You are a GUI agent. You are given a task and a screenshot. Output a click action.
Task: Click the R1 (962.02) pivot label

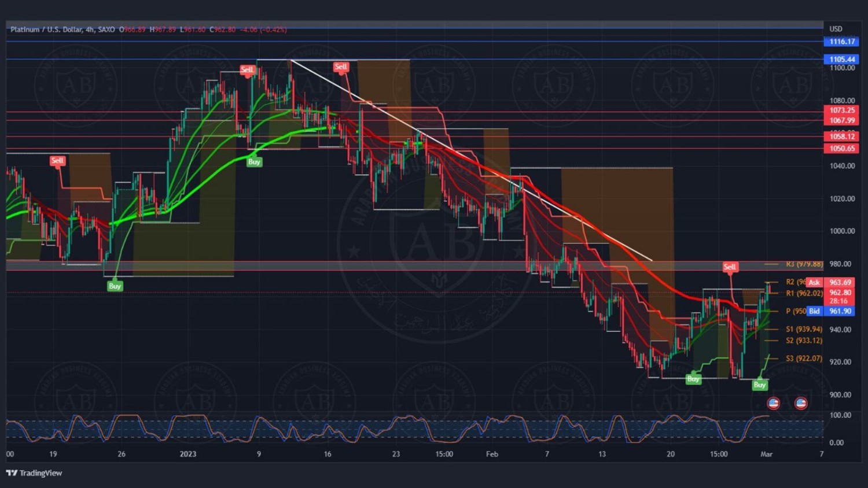(x=804, y=293)
